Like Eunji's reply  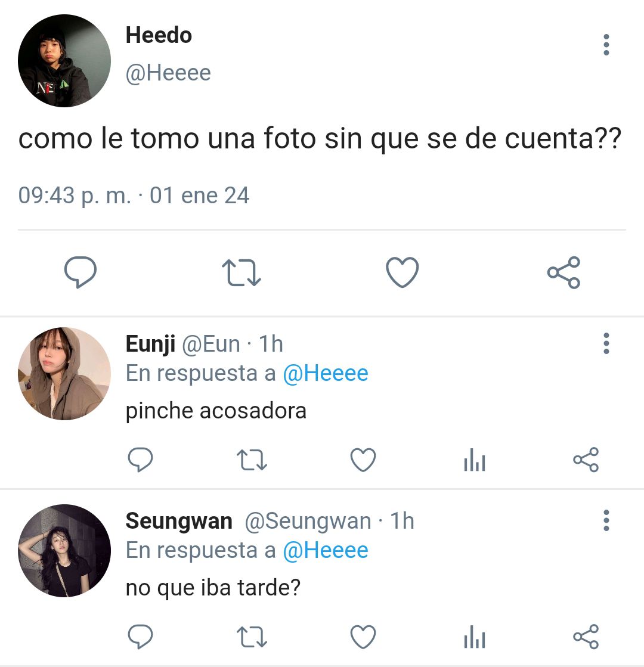click(363, 460)
